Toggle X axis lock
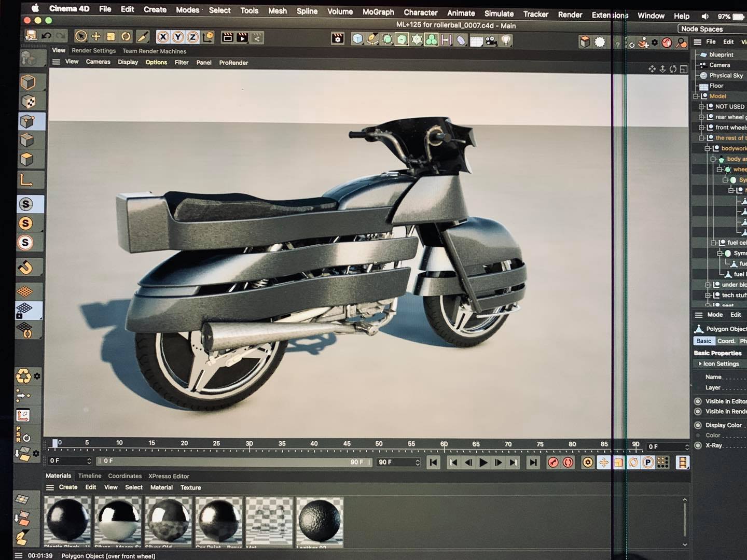 click(x=163, y=37)
